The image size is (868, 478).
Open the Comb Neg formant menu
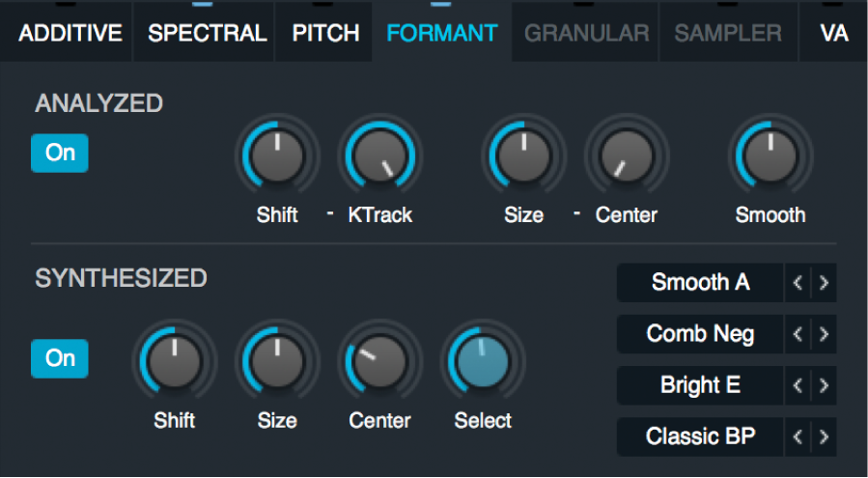[700, 335]
